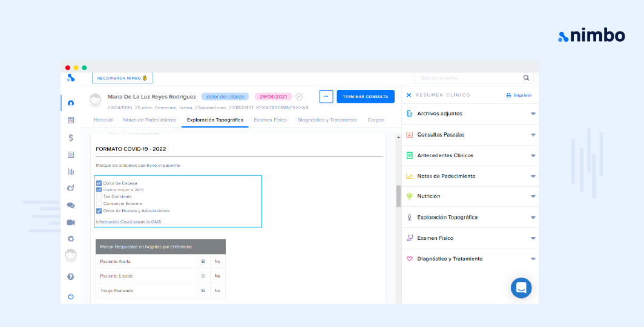Open the dollar sign billing icon
This screenshot has height=327, width=644.
click(71, 137)
